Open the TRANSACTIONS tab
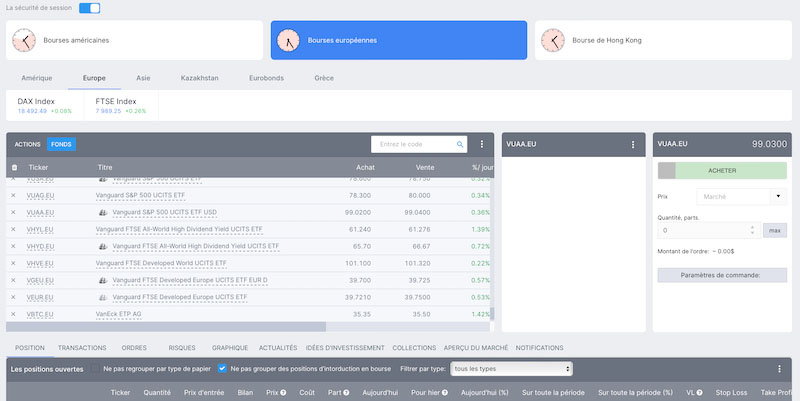The width and height of the screenshot is (800, 401). 82,347
